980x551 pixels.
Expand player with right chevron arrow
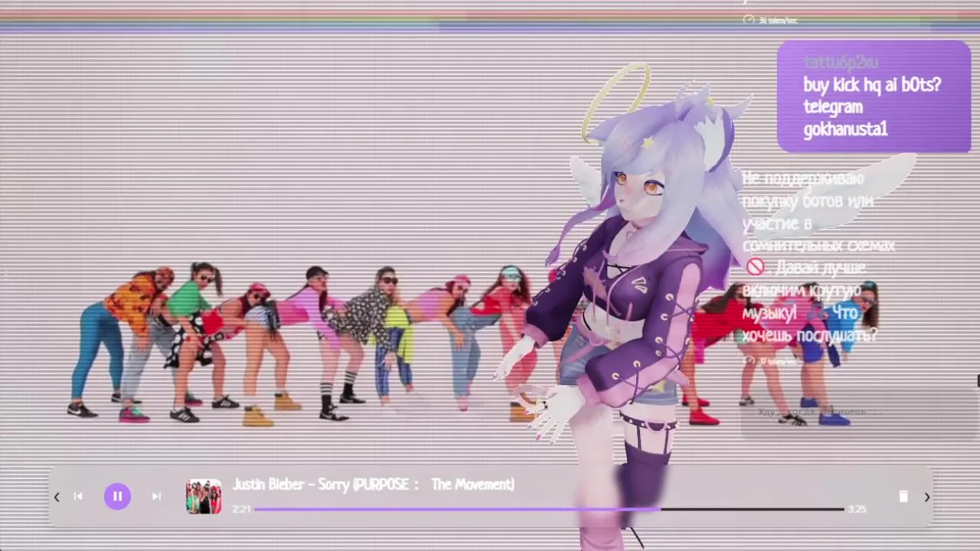pyautogui.click(x=927, y=497)
